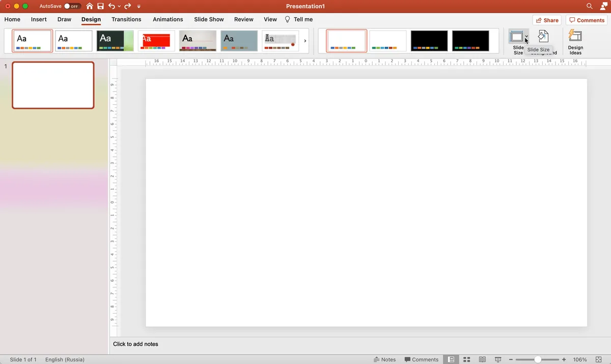Screen dimensions: 611x364
Task: Open the Slide Size dropdown arrow
Action: pyautogui.click(x=526, y=37)
